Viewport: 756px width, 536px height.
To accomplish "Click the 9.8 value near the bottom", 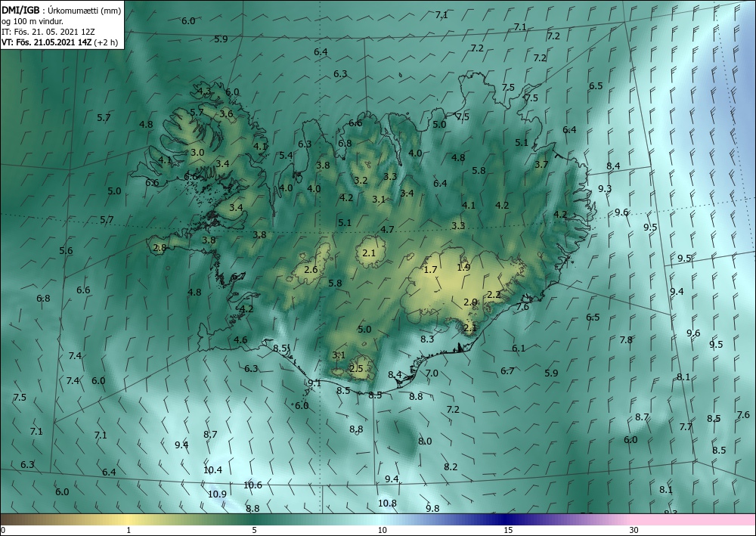I will click(432, 508).
